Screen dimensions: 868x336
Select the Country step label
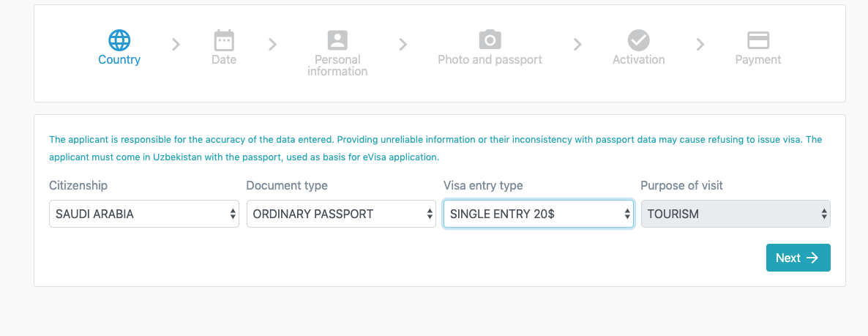point(119,60)
